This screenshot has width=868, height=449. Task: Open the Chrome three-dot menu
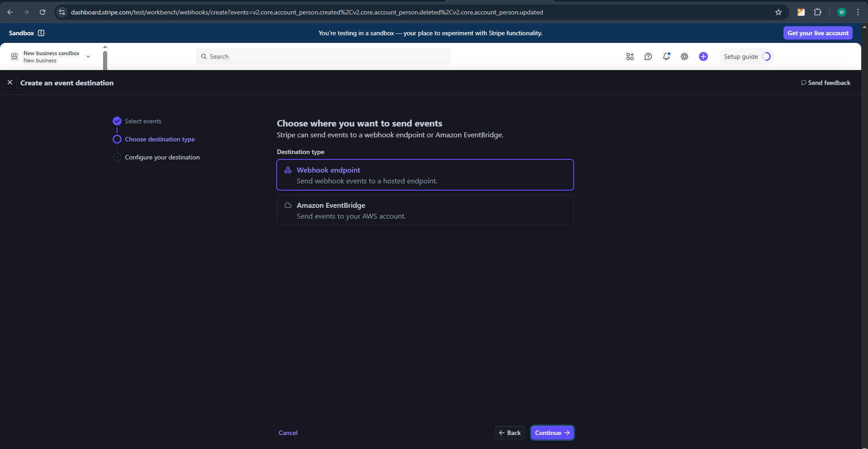858,12
